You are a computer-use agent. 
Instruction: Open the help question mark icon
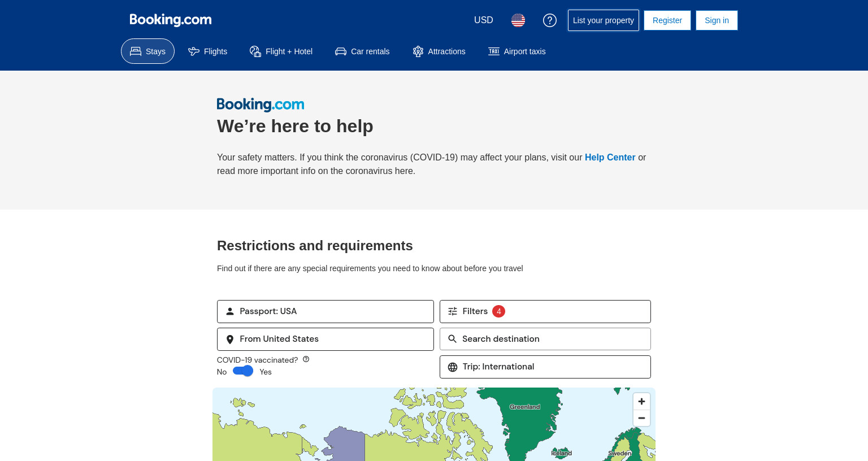pyautogui.click(x=550, y=20)
